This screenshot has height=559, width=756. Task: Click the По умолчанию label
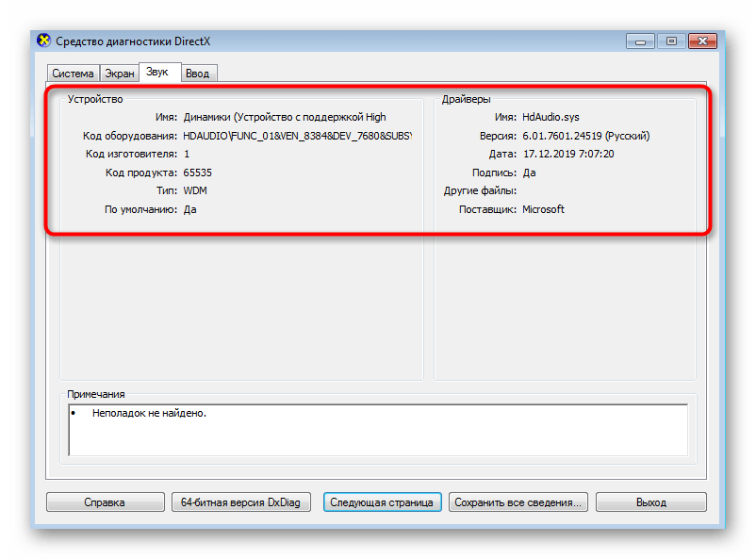(140, 210)
